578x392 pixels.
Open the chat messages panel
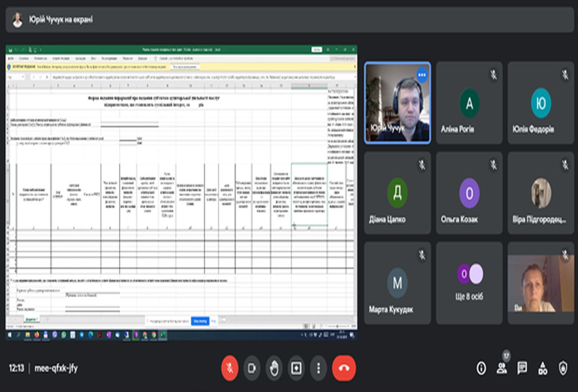click(522, 368)
